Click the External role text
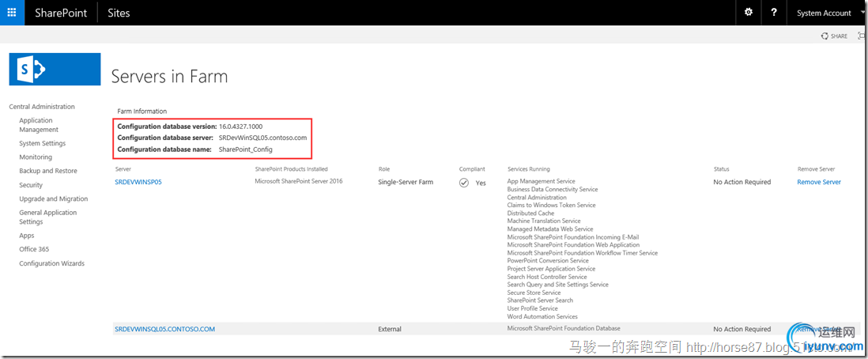The width and height of the screenshot is (868, 359). coord(390,329)
